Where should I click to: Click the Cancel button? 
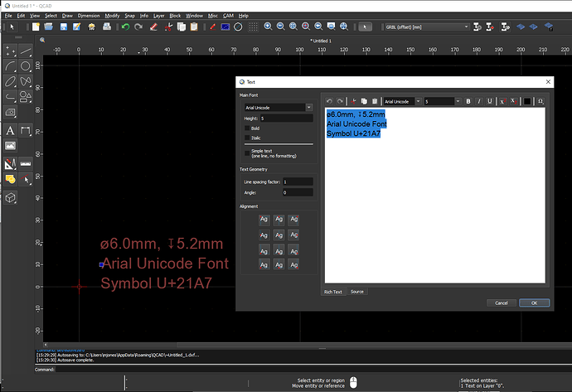(x=502, y=303)
